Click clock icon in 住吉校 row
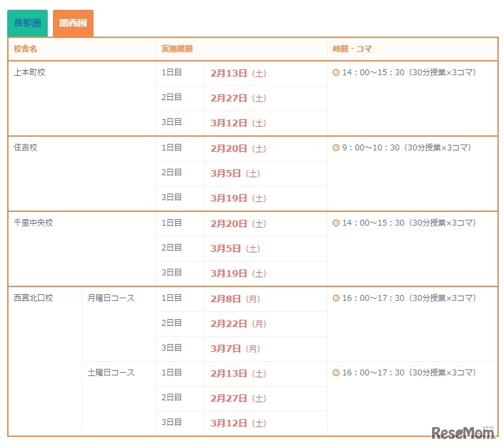This screenshot has height=448, width=504. (x=336, y=148)
